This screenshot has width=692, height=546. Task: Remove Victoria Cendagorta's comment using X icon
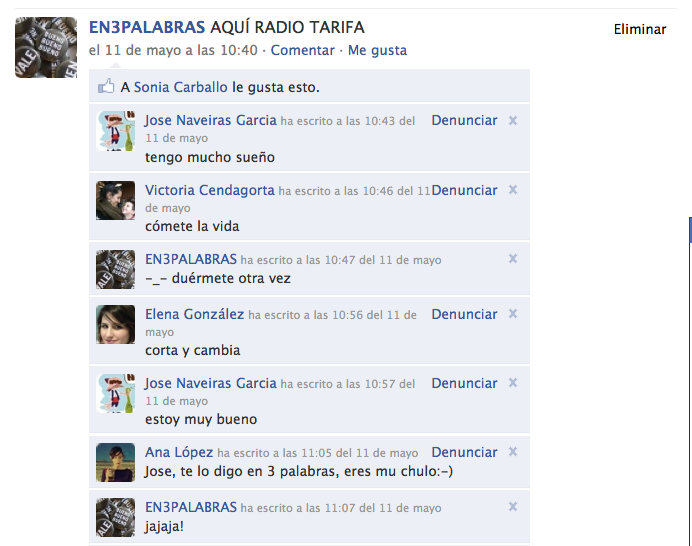coord(512,190)
